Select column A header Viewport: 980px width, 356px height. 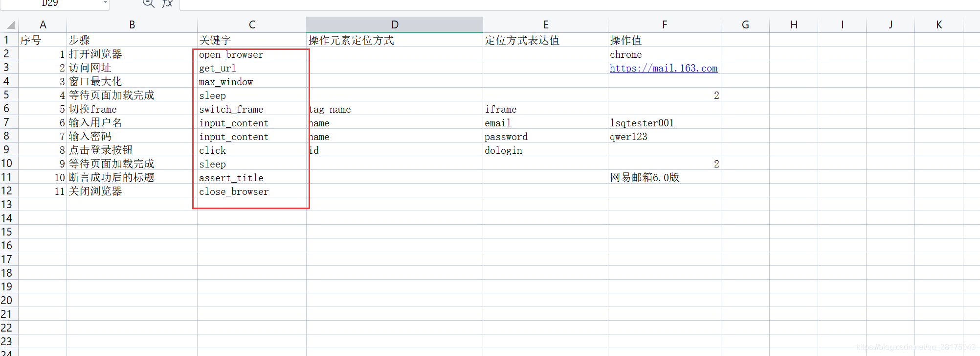point(43,24)
